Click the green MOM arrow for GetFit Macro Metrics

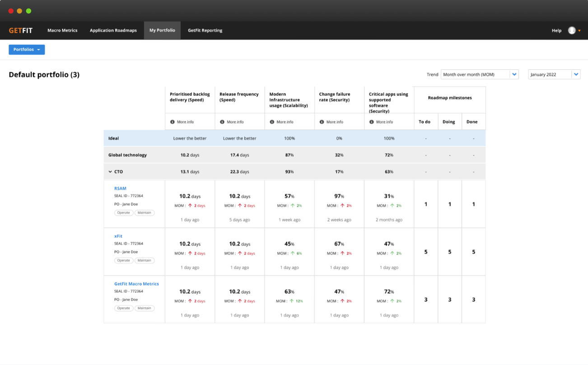click(x=293, y=300)
